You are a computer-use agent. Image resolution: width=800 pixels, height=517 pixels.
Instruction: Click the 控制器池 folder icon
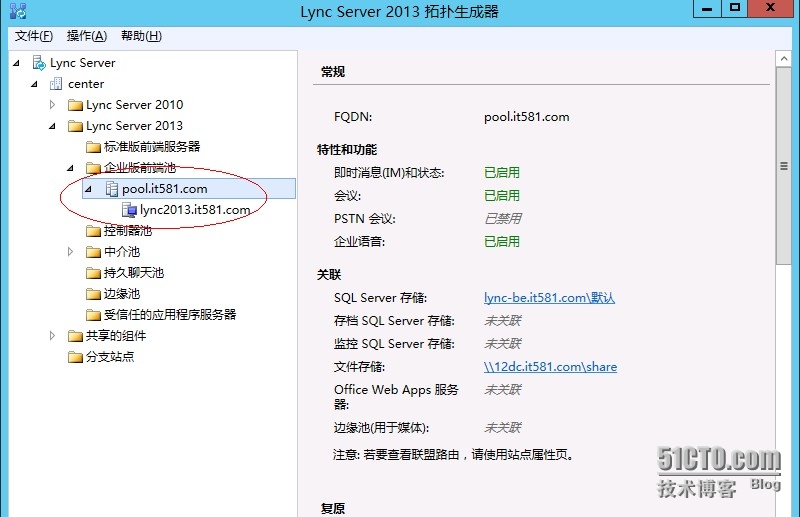click(x=93, y=231)
